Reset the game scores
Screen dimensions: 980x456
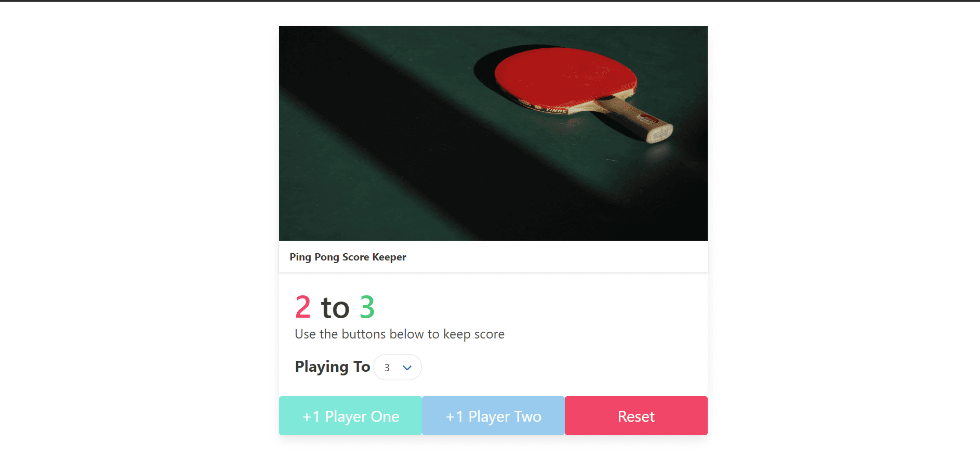(636, 416)
